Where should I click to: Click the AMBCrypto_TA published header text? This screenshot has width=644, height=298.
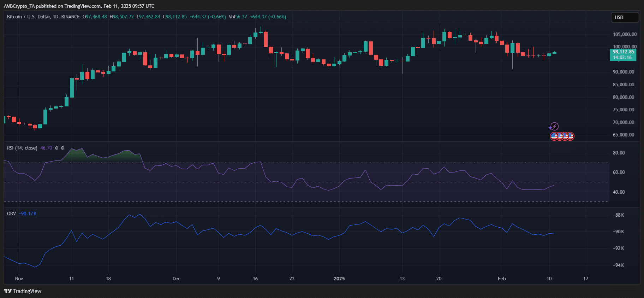pyautogui.click(x=79, y=6)
